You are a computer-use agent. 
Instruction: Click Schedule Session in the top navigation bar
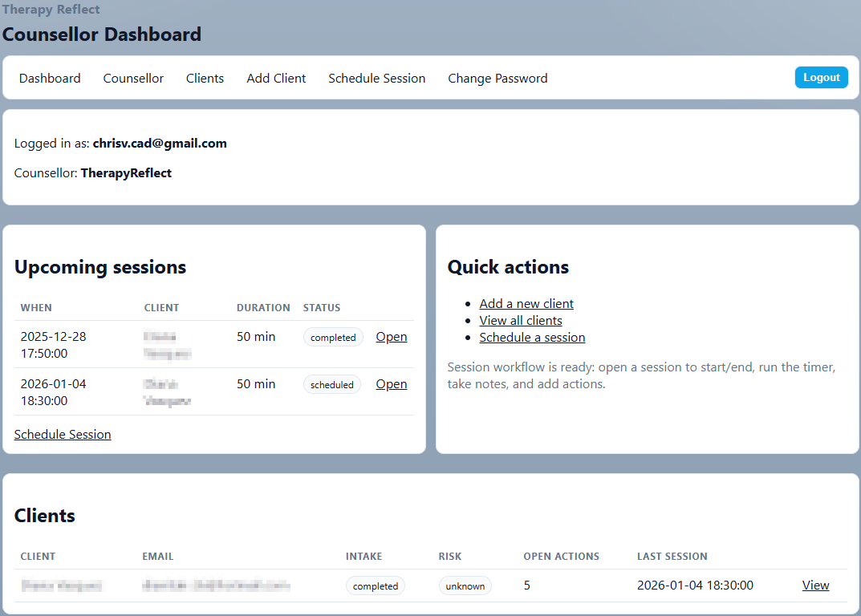(376, 78)
